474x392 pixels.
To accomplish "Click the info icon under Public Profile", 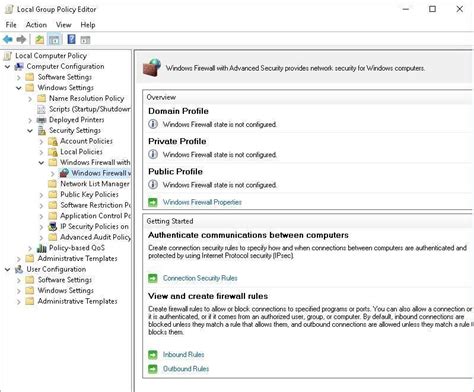I will click(x=153, y=184).
